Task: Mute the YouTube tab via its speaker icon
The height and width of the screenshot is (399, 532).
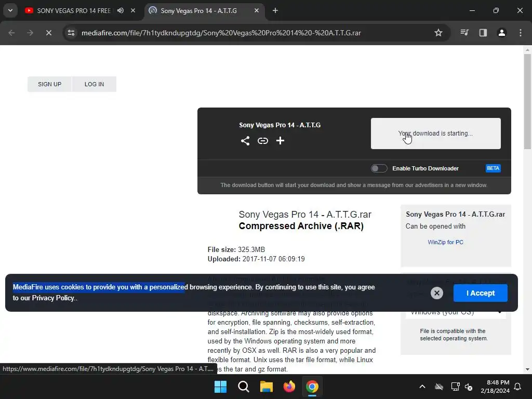Action: (x=121, y=10)
